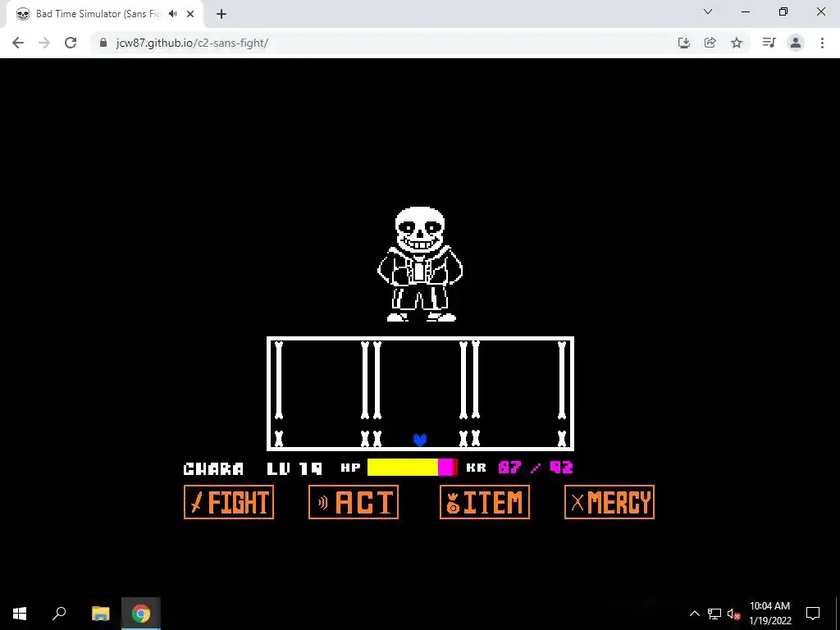Choose the MERCY button
The width and height of the screenshot is (840, 630).
pos(609,502)
